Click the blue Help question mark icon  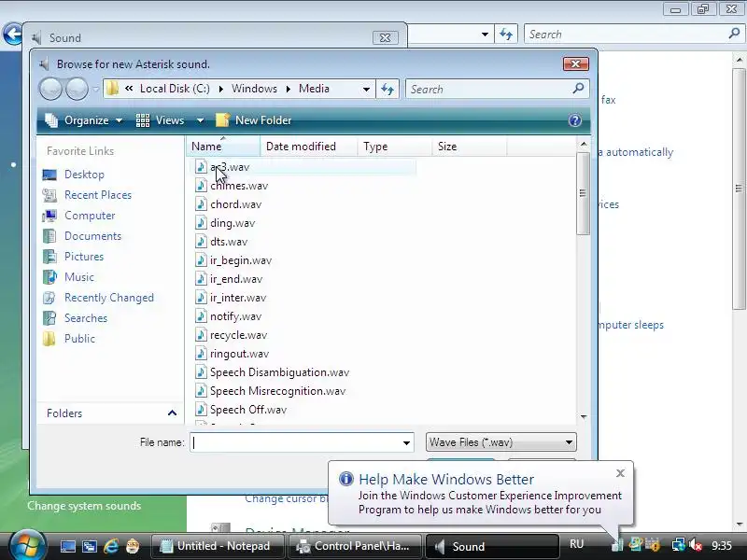574,120
